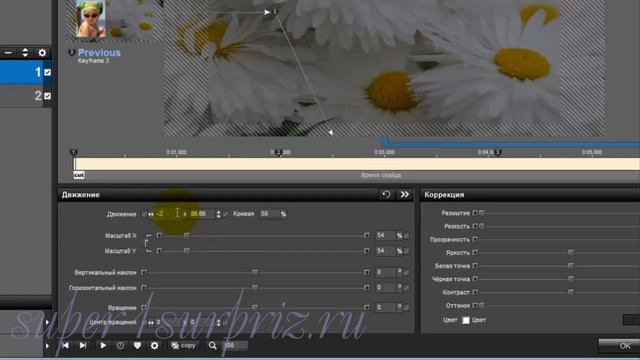This screenshot has height=360, width=640.
Task: Click the zoom value field showing 100
Action: (x=235, y=346)
